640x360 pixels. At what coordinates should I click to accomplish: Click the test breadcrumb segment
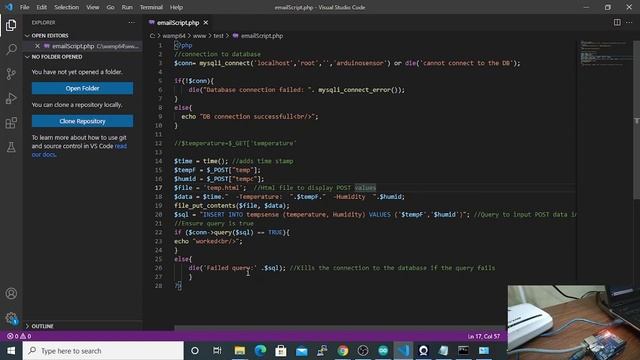218,36
